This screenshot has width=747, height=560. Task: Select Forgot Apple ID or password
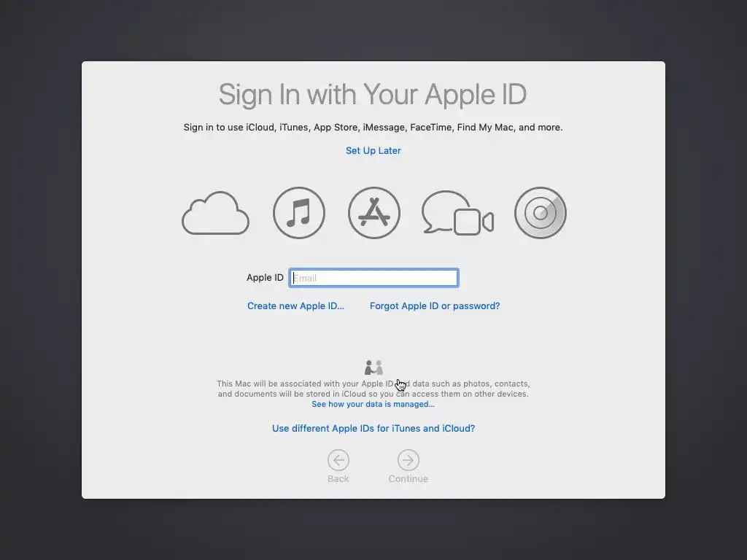click(435, 306)
